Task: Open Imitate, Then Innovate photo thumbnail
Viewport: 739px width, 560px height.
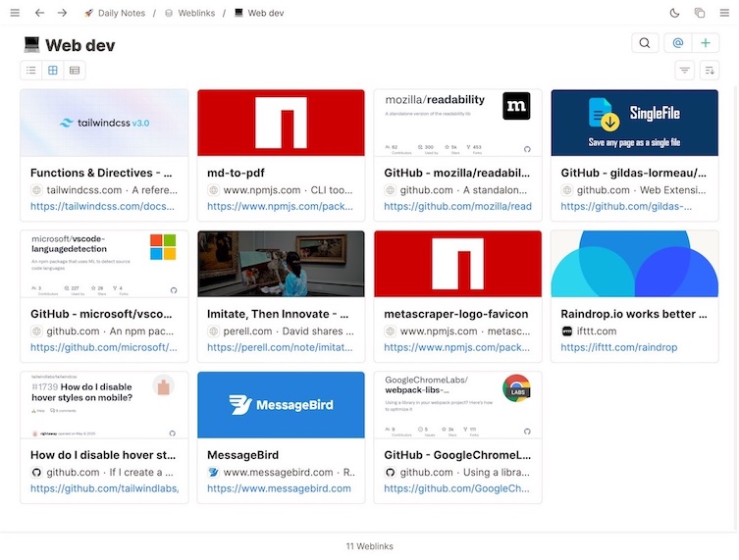Action: (x=281, y=264)
